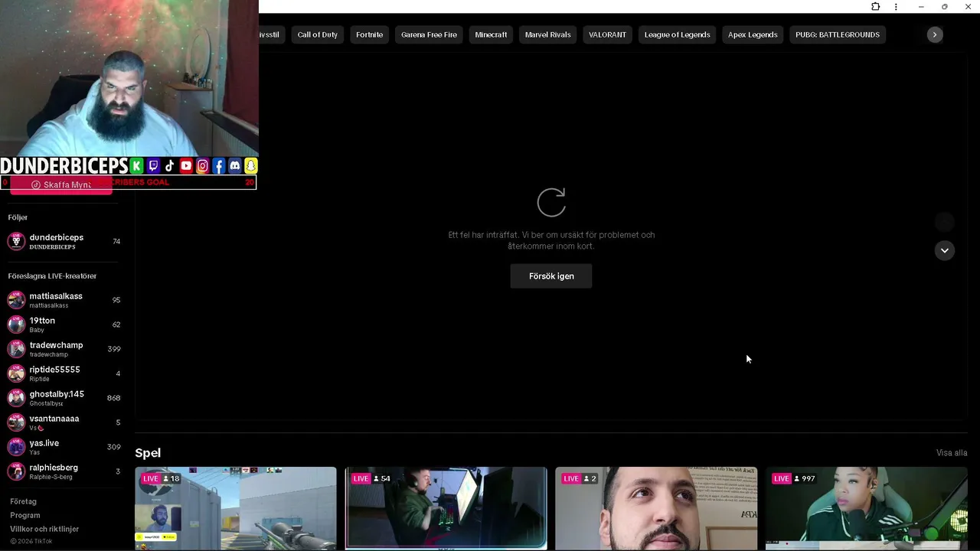Open the Företag footer link
The image size is (980, 551).
(24, 501)
